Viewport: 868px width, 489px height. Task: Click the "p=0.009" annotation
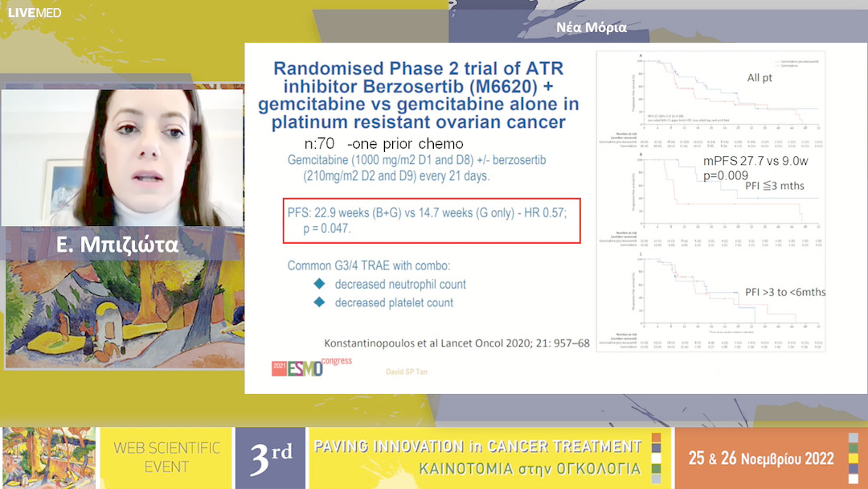726,175
